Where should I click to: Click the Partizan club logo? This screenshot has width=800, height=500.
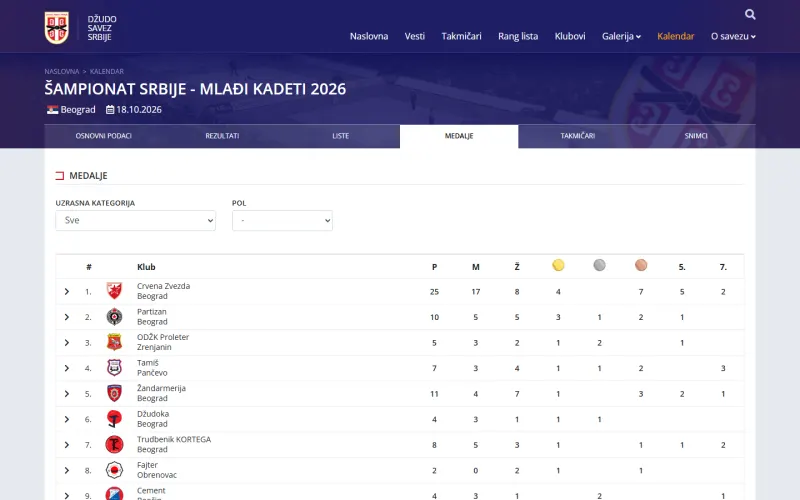(114, 317)
